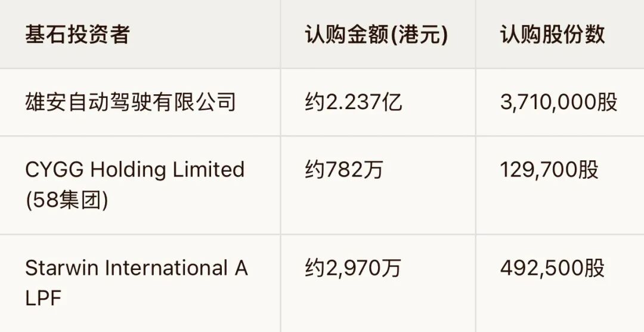Select the 亿 unit in first amount
Screen dimensions: 644x332
pos(392,102)
